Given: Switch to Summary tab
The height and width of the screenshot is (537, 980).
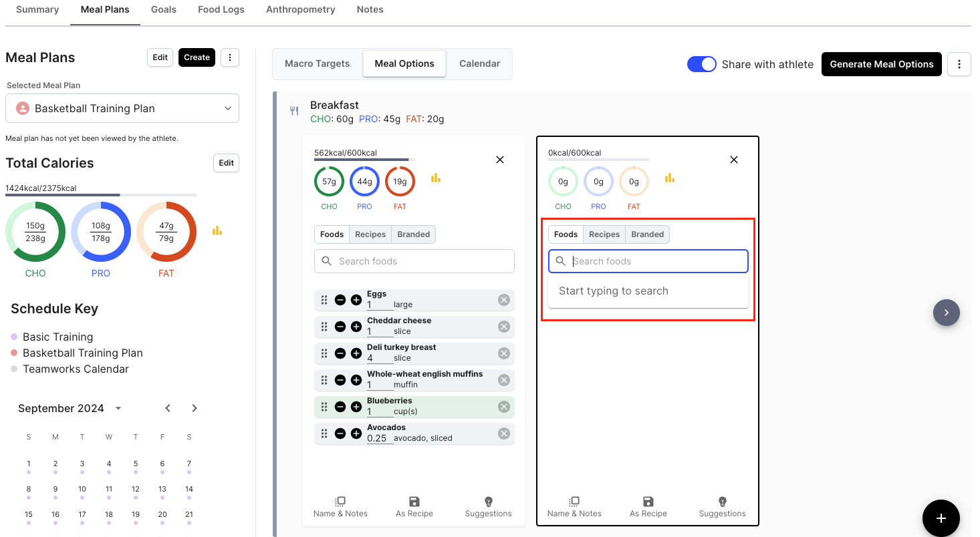Looking at the screenshot, I should coord(37,9).
